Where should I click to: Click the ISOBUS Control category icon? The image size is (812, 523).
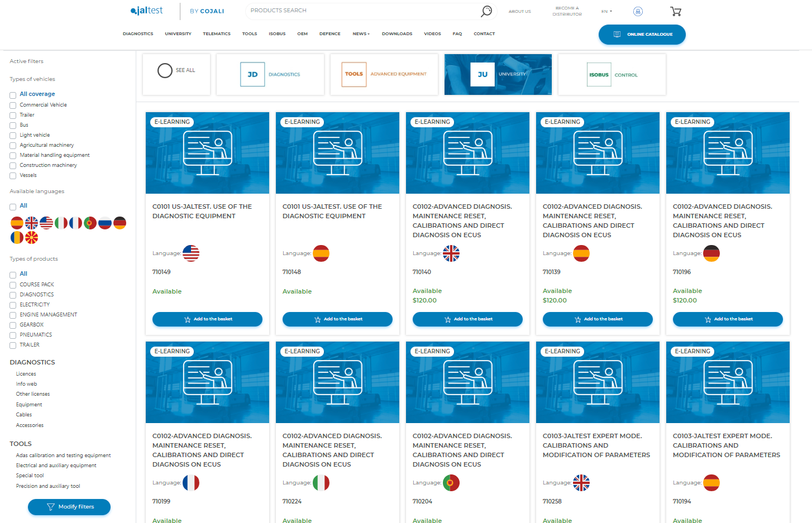pos(599,75)
